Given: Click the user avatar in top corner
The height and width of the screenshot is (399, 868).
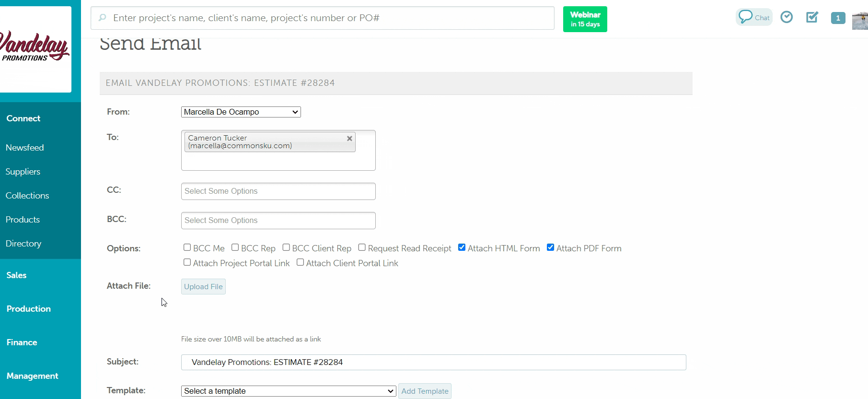Looking at the screenshot, I should [860, 21].
